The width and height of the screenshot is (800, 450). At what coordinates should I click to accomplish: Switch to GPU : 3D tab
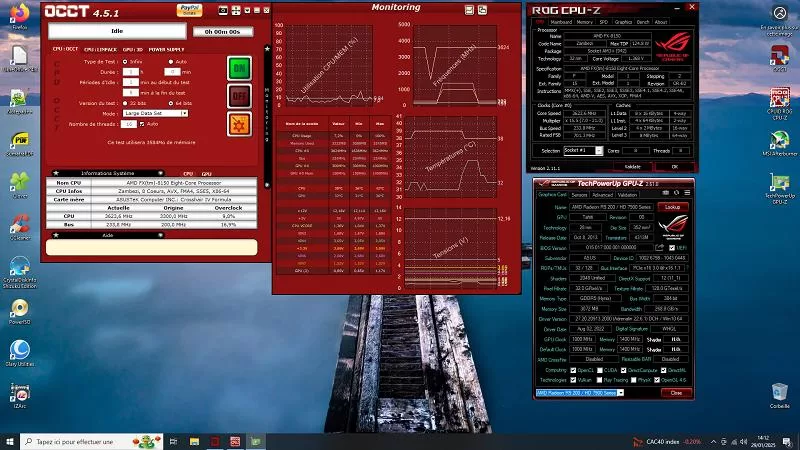pyautogui.click(x=132, y=49)
